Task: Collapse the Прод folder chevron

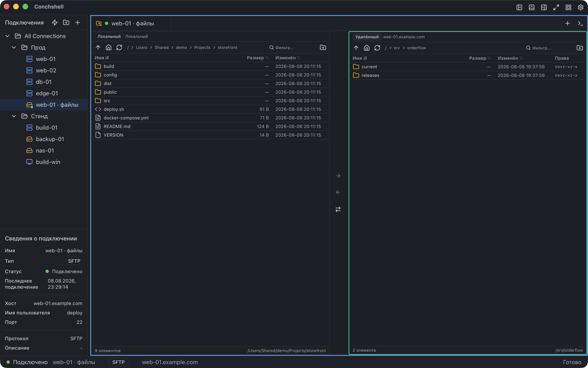Action: [14, 47]
